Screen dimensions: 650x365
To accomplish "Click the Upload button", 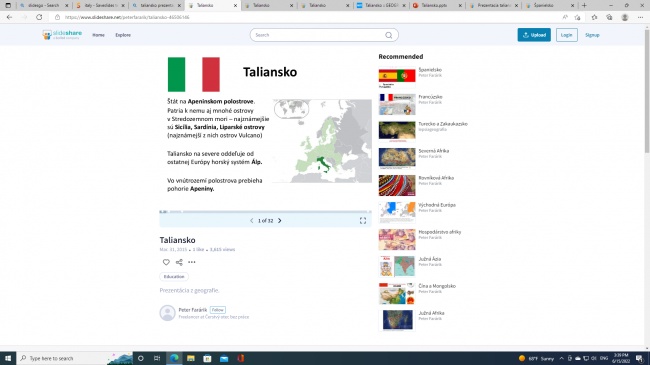I will (534, 35).
